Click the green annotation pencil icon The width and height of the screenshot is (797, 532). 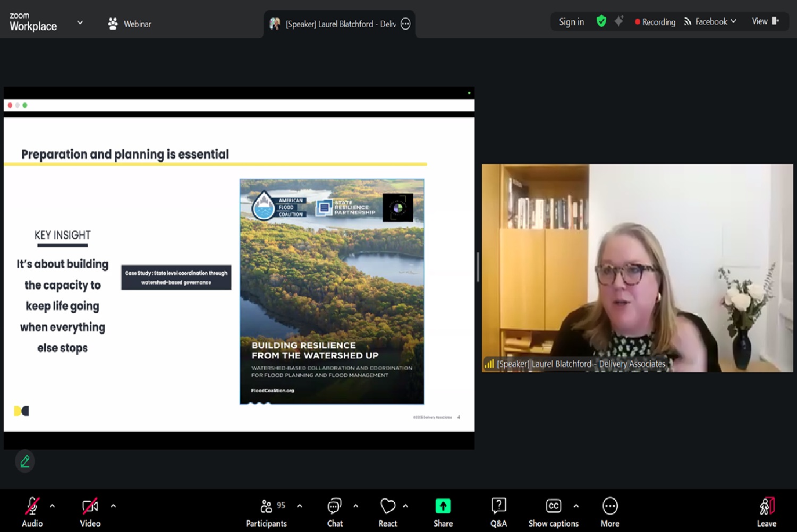click(25, 461)
